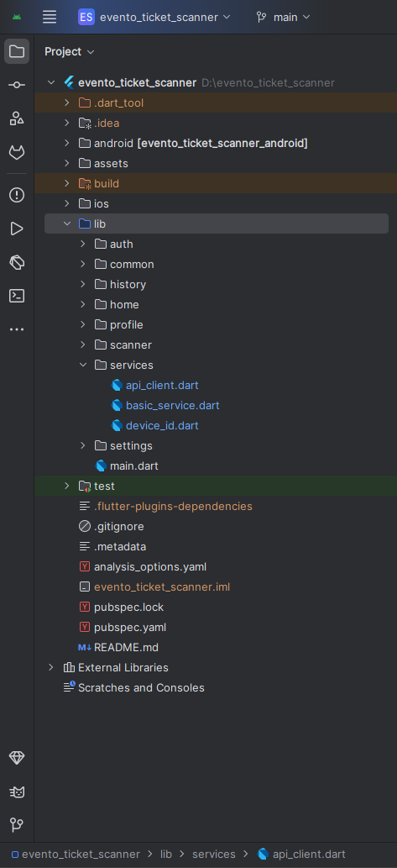Image resolution: width=397 pixels, height=868 pixels.
Task: Expand the .idea folder
Action: 67,124
